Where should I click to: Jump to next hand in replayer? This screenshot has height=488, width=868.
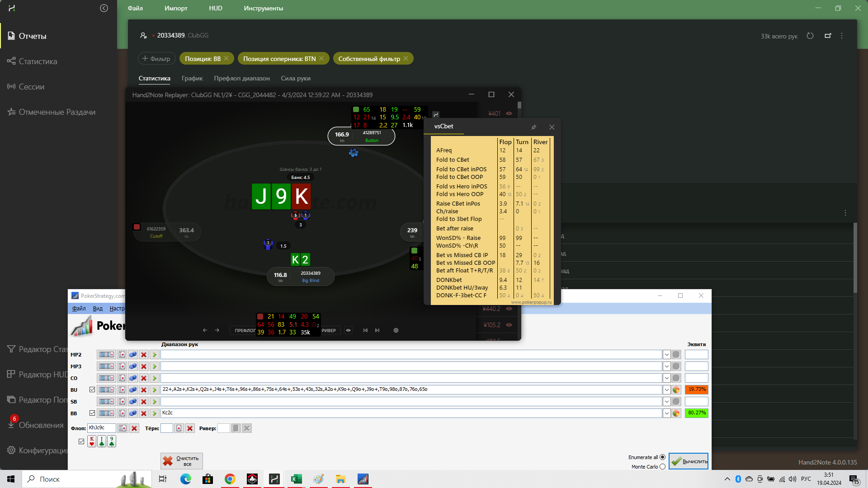pos(377,330)
